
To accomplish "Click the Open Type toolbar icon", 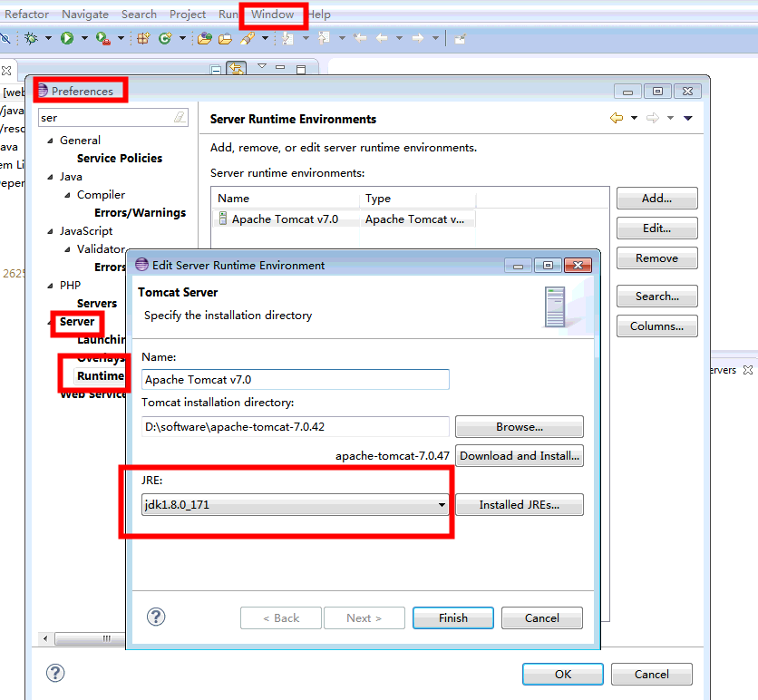I will pos(205,38).
